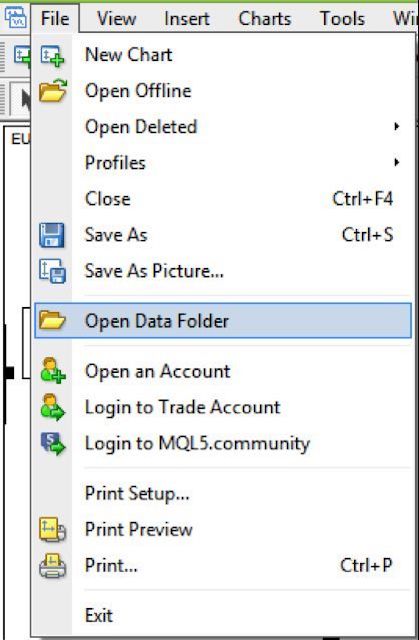Click the New Chart icon in menu
The image size is (419, 640).
click(52, 55)
